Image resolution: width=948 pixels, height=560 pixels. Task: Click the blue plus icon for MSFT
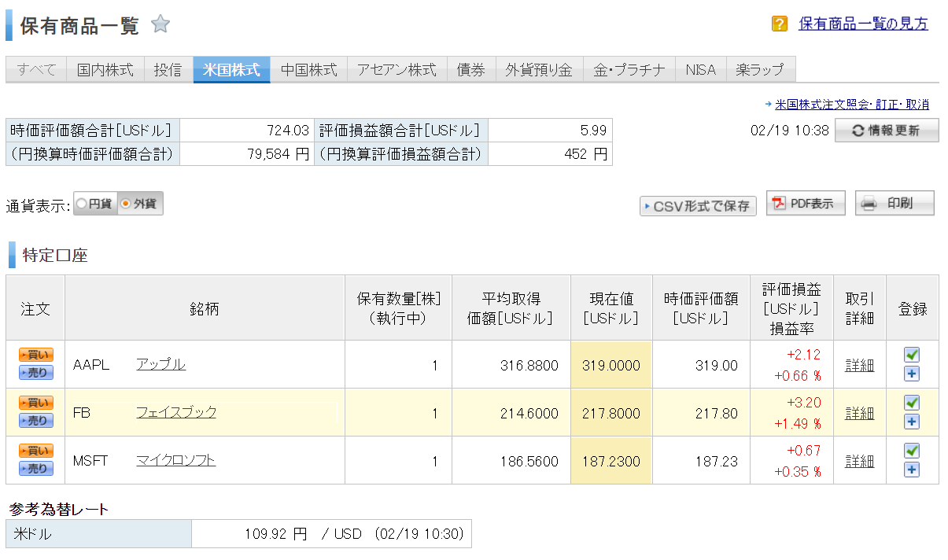point(912,469)
